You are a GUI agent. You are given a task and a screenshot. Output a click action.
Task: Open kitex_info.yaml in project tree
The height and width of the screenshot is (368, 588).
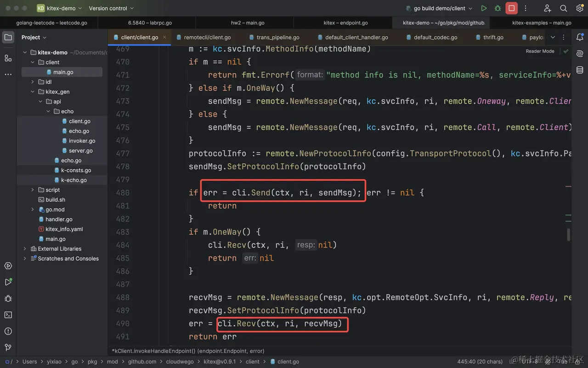[x=64, y=229]
